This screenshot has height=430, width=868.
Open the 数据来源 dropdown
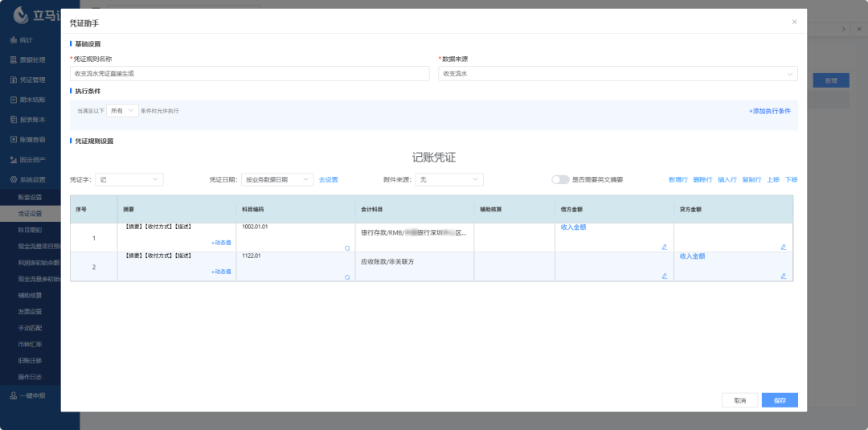pyautogui.click(x=617, y=73)
